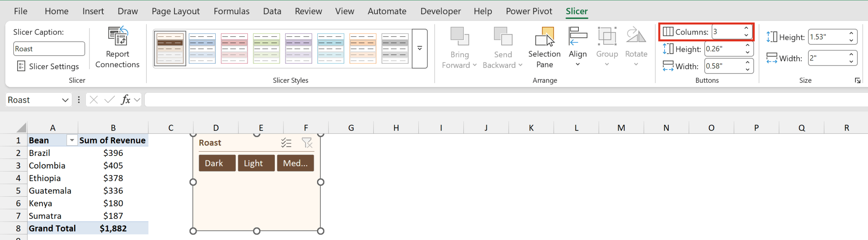Viewport: 868px width, 240px height.
Task: Open the Selection Pane
Action: 545,47
